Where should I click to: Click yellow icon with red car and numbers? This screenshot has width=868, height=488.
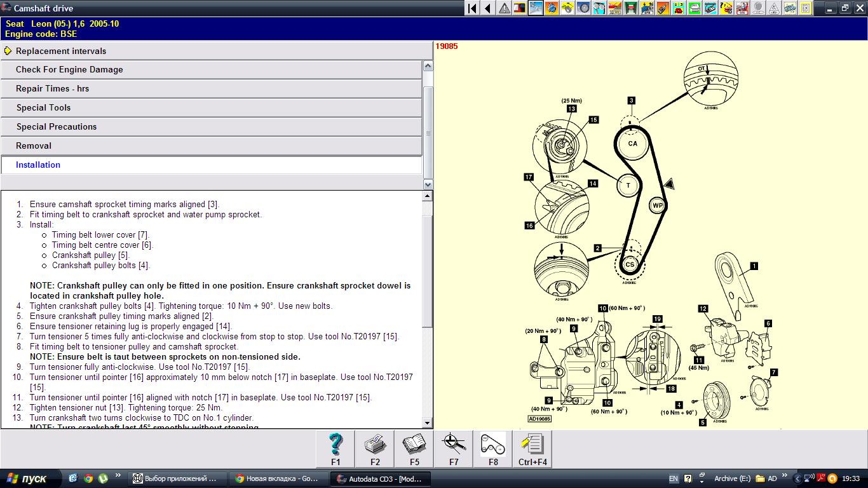click(x=678, y=8)
